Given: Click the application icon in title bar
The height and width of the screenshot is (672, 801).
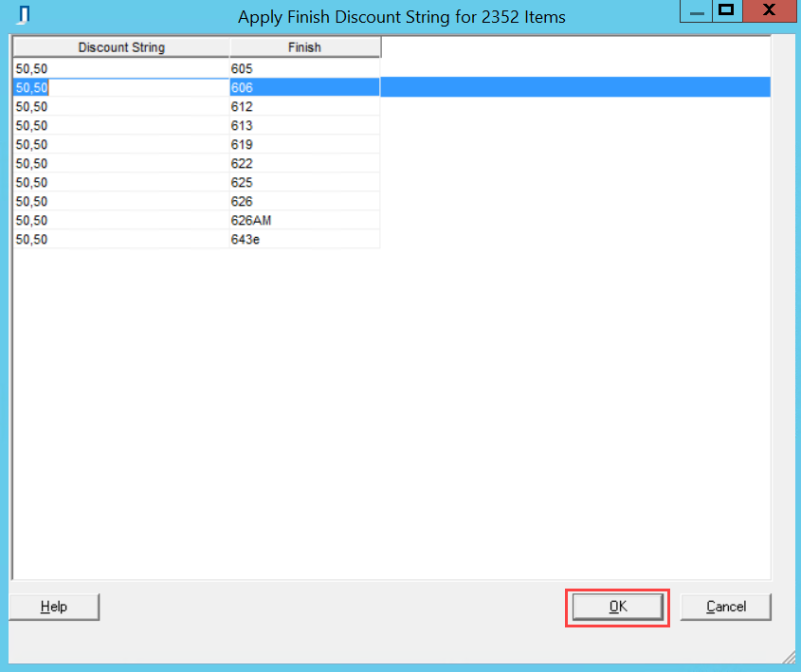Looking at the screenshot, I should (x=23, y=15).
